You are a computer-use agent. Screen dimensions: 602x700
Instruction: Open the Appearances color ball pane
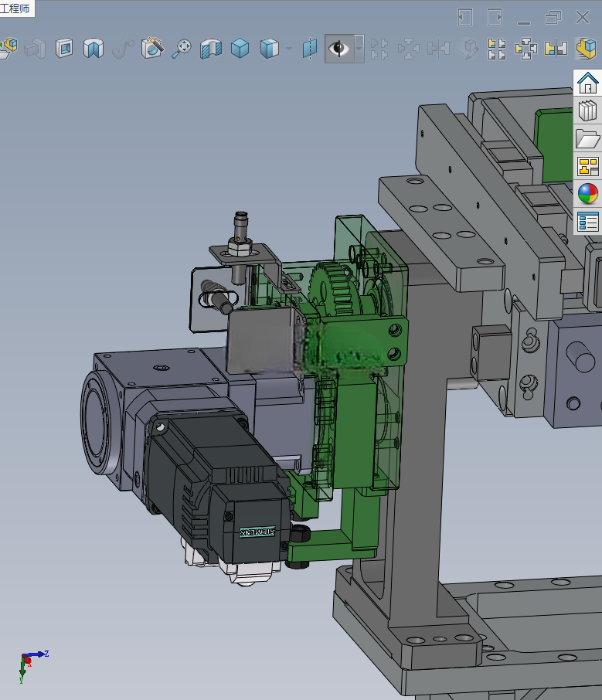(588, 194)
